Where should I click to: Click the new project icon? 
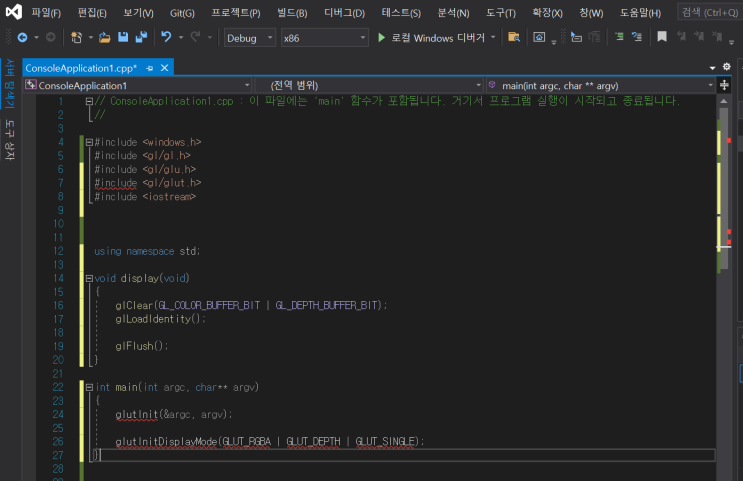tap(76, 37)
